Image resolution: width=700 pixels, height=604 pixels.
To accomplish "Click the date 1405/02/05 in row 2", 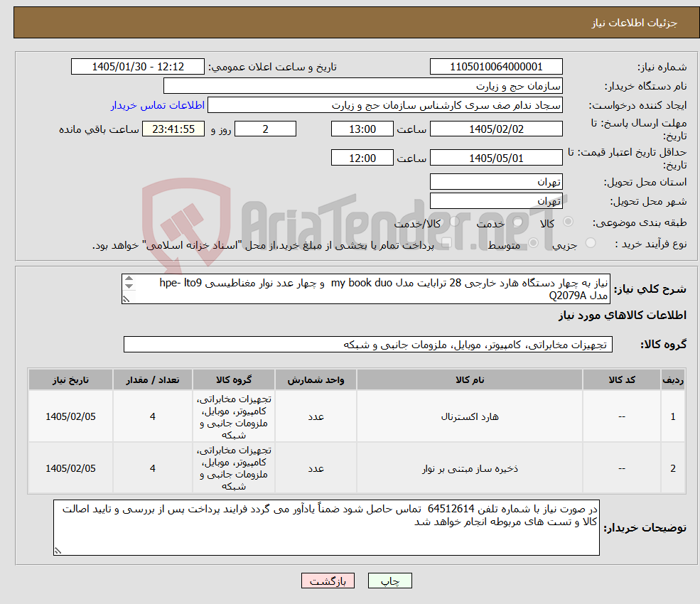I will pyautogui.click(x=70, y=468).
